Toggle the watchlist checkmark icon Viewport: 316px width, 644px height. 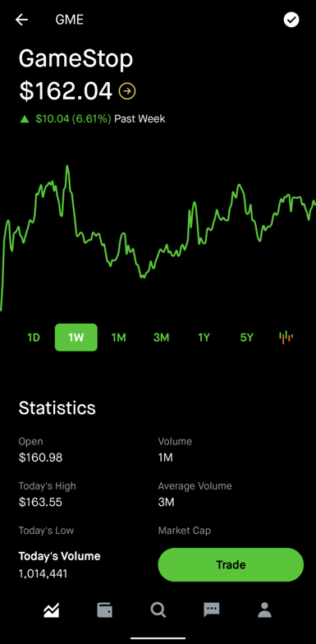pos(291,20)
